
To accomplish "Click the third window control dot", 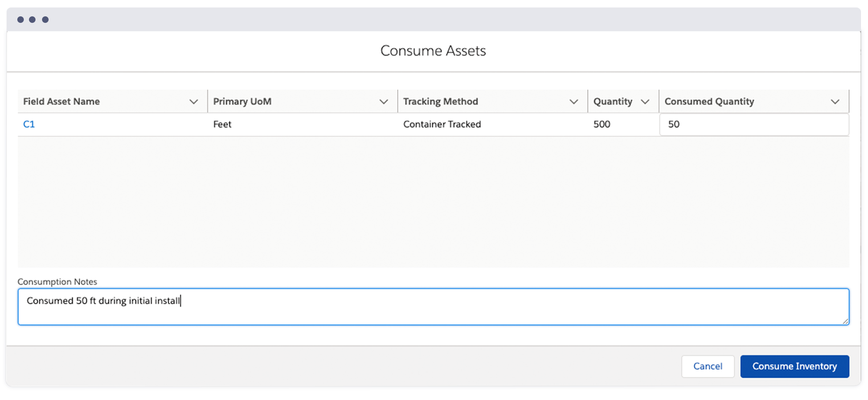I will pyautogui.click(x=45, y=20).
